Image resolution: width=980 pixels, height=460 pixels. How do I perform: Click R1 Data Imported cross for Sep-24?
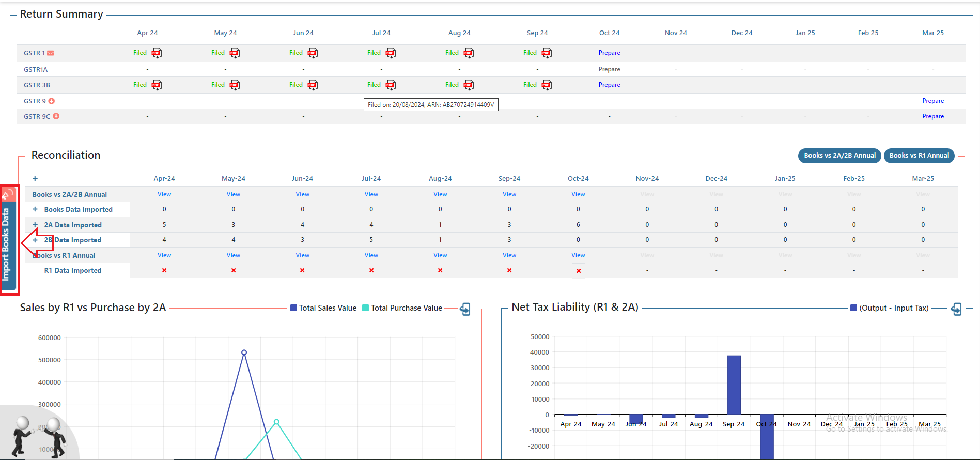click(x=509, y=270)
